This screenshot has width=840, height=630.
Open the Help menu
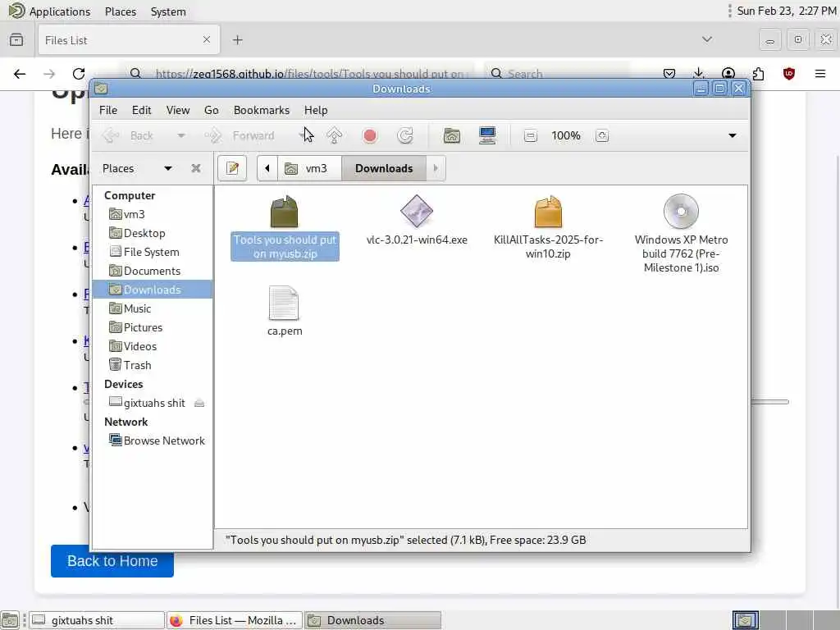click(316, 110)
